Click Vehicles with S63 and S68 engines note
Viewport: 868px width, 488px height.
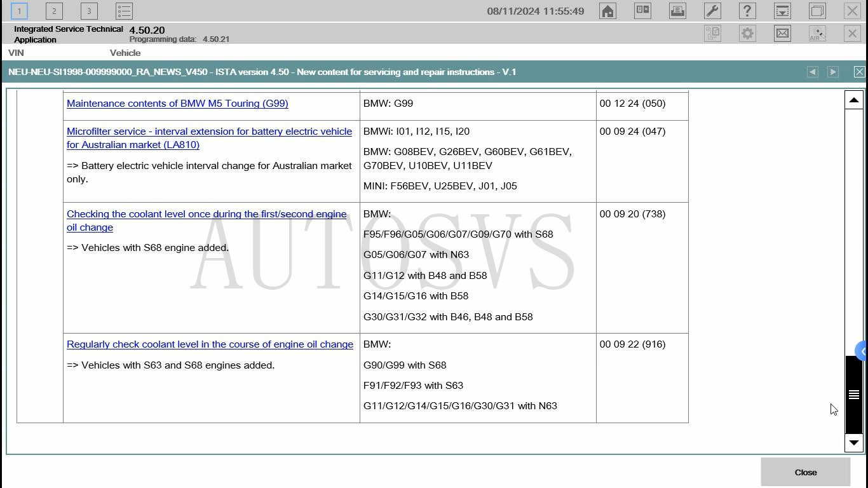[170, 365]
